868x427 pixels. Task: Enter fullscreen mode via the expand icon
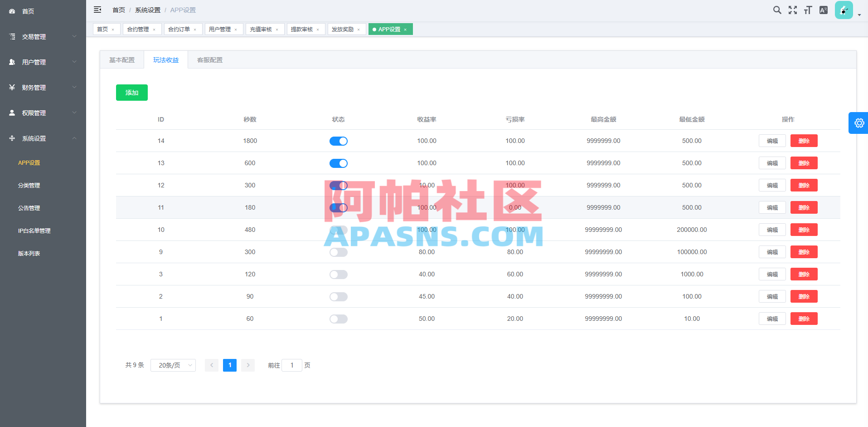(x=792, y=10)
